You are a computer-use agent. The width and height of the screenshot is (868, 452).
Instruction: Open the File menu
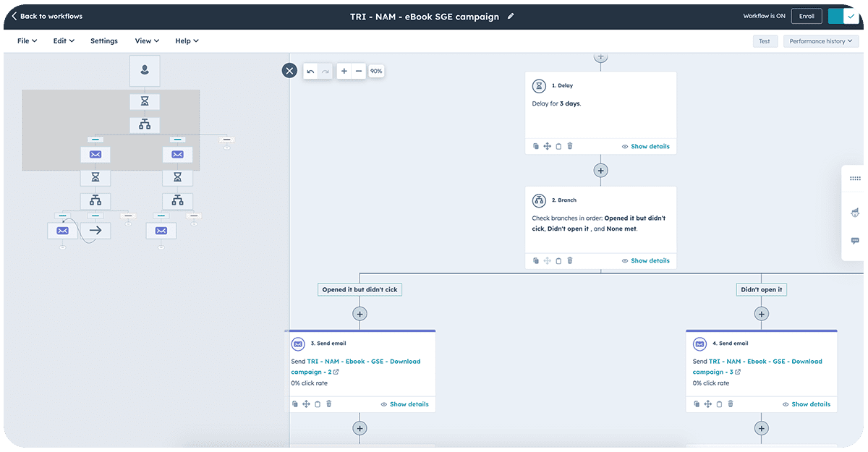pos(26,40)
